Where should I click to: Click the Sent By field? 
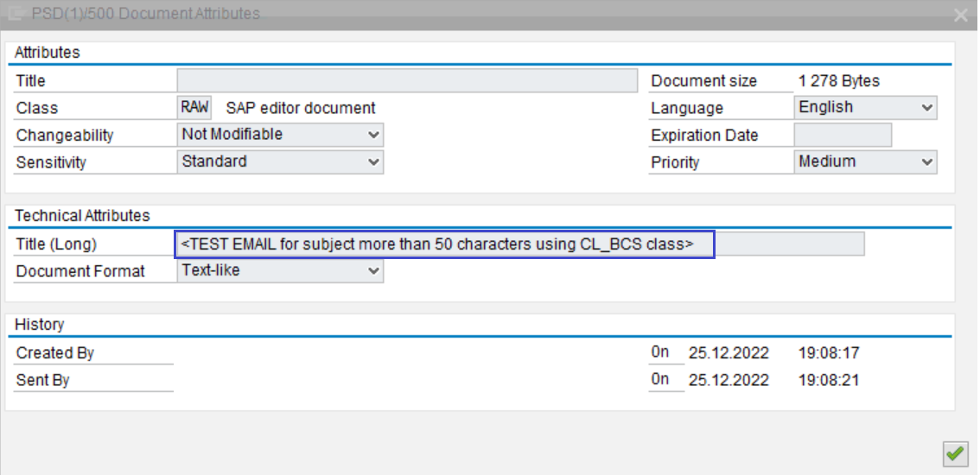(95, 380)
